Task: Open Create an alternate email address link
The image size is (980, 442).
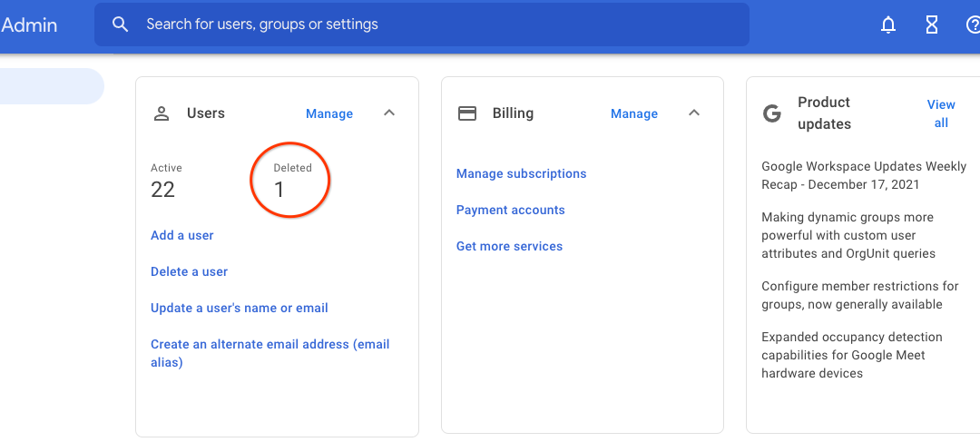Action: [270, 353]
